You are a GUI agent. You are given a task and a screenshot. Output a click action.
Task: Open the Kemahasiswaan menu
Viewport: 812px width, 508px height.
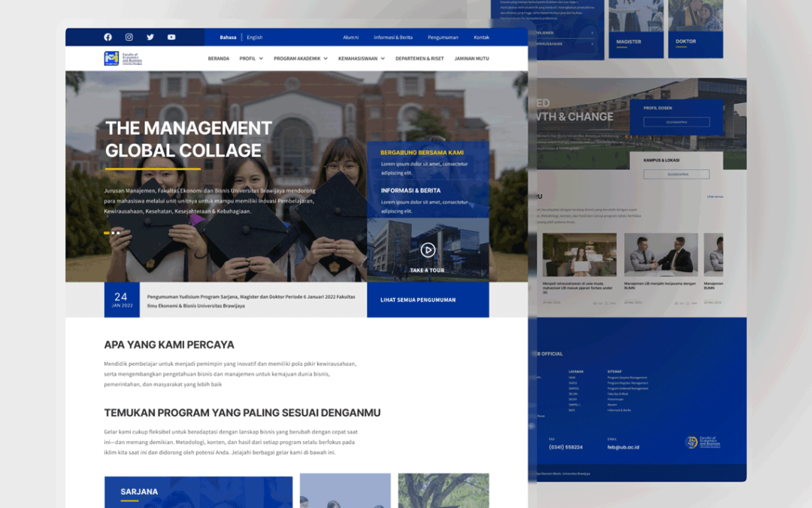358,59
